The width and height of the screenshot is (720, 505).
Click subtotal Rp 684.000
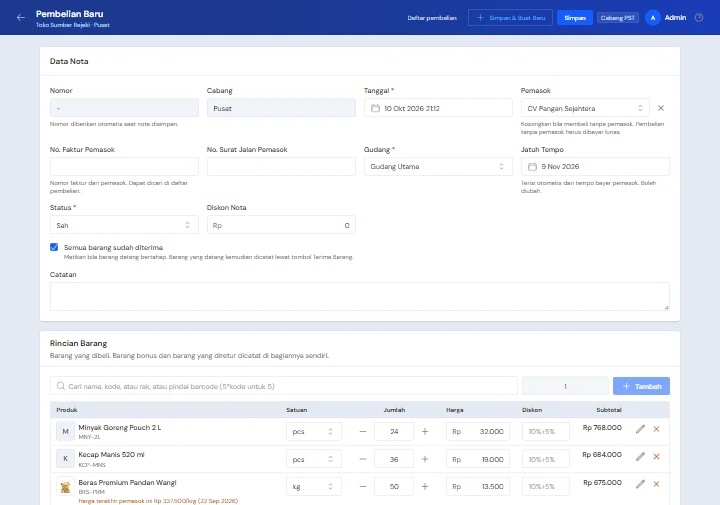point(602,454)
